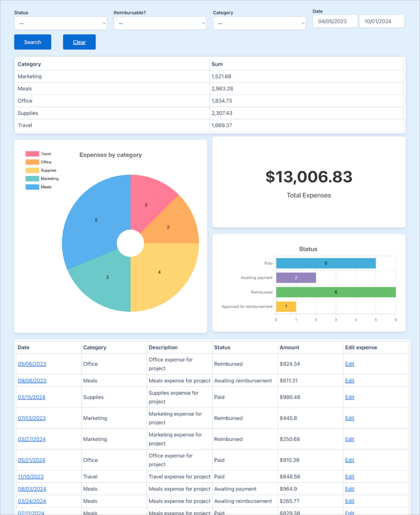This screenshot has width=420, height=515.
Task: Click the Clear button
Action: click(79, 42)
